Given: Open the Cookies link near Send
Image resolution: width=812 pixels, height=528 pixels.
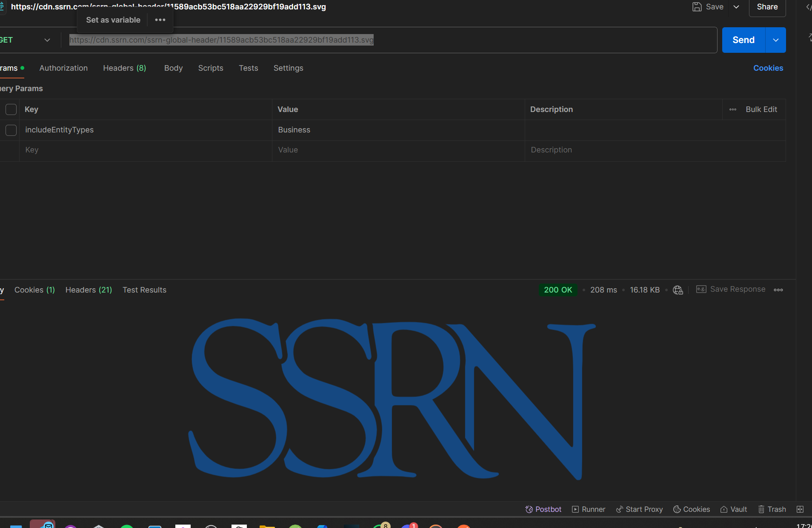Looking at the screenshot, I should (768, 68).
